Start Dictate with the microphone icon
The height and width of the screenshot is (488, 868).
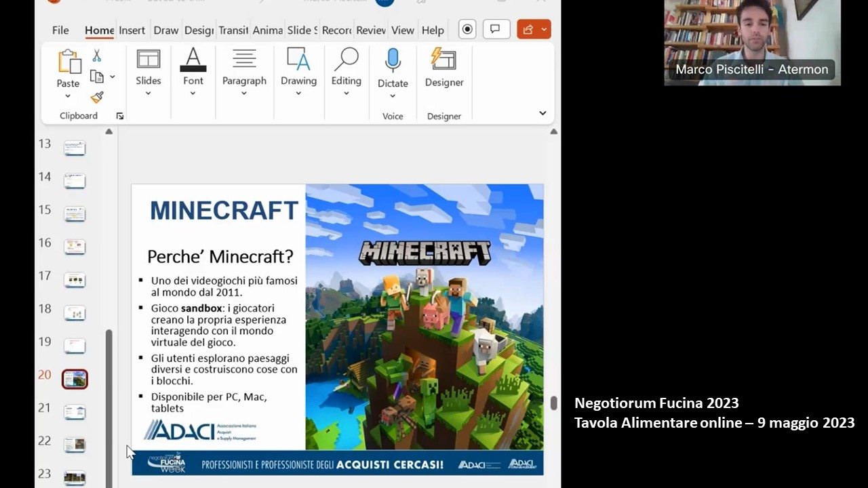(393, 60)
